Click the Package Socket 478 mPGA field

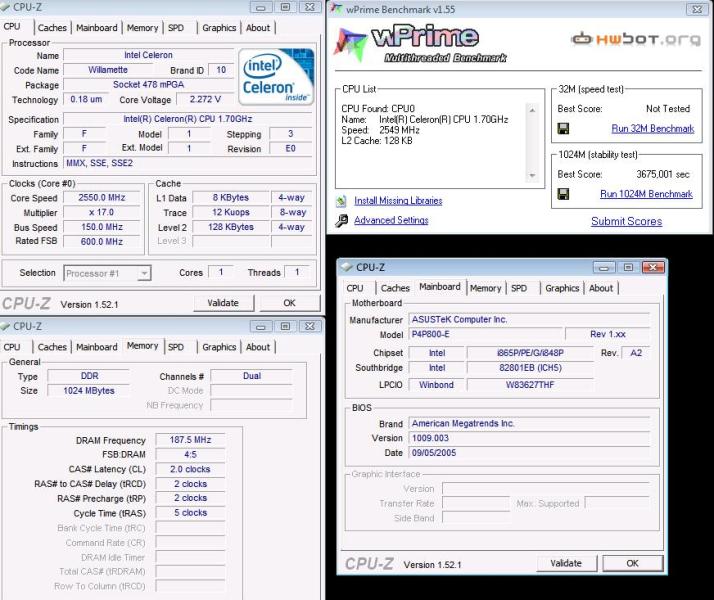point(148,85)
